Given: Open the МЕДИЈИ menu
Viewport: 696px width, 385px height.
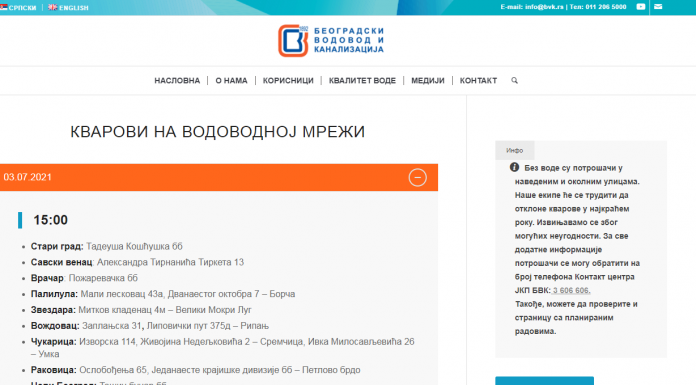Looking at the screenshot, I should (x=427, y=80).
